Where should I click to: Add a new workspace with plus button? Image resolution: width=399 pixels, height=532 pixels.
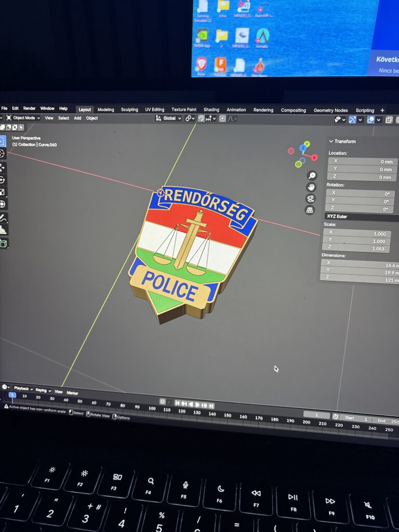(382, 110)
